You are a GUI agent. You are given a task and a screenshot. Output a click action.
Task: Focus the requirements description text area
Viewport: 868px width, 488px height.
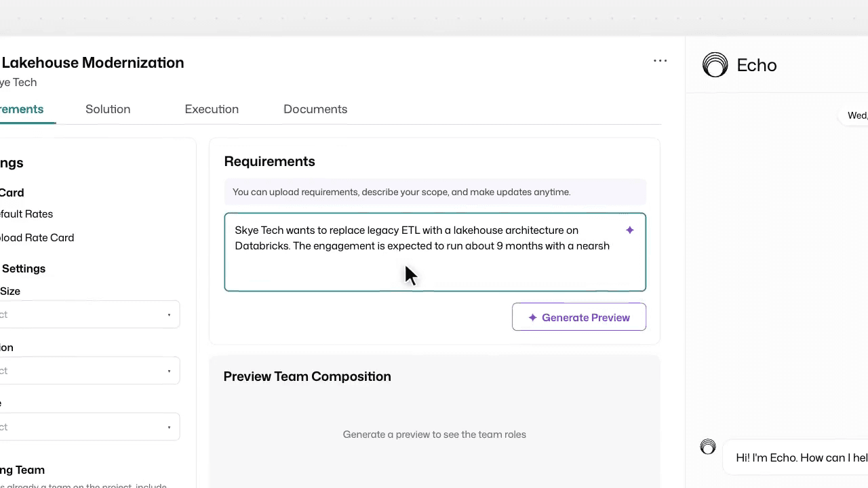tap(435, 252)
